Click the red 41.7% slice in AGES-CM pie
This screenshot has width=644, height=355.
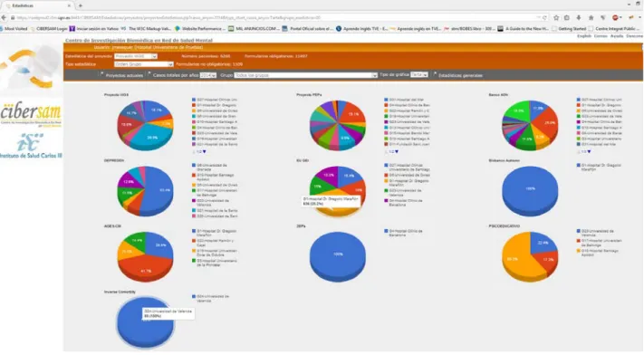[x=146, y=268]
